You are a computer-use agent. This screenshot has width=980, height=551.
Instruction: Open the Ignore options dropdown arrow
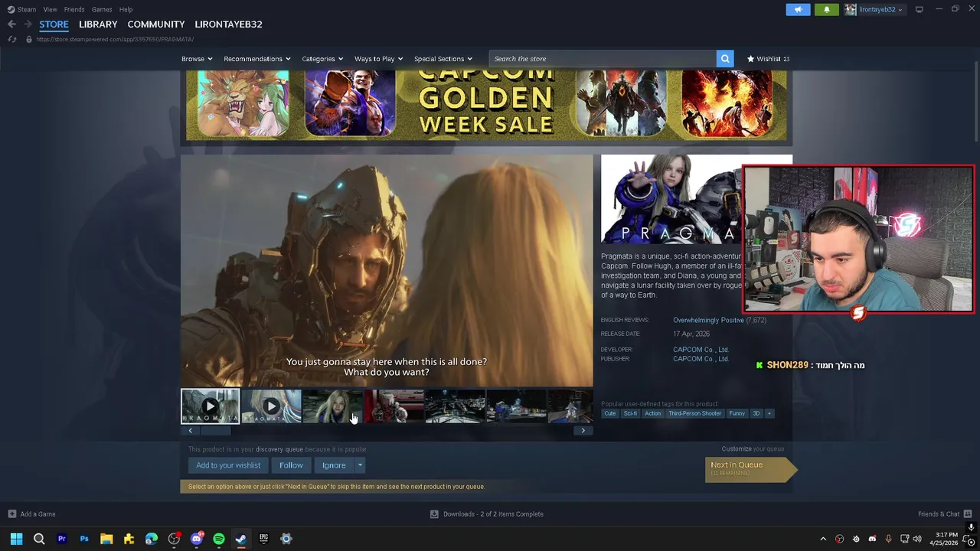(x=359, y=465)
